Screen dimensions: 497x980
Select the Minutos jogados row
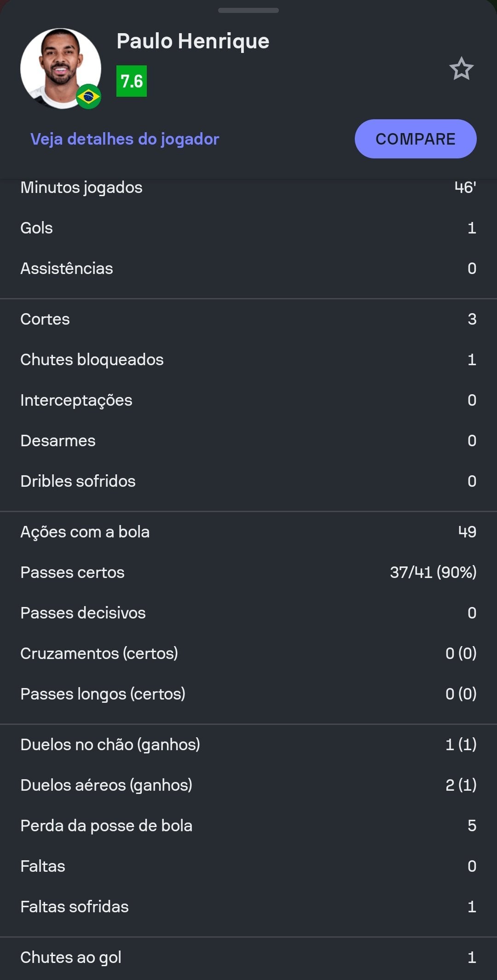tap(248, 188)
